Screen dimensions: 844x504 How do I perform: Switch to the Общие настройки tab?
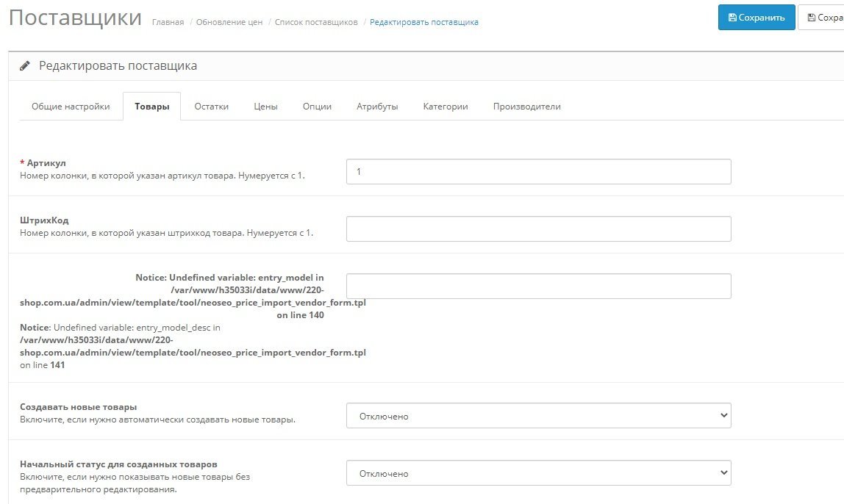[x=71, y=107]
